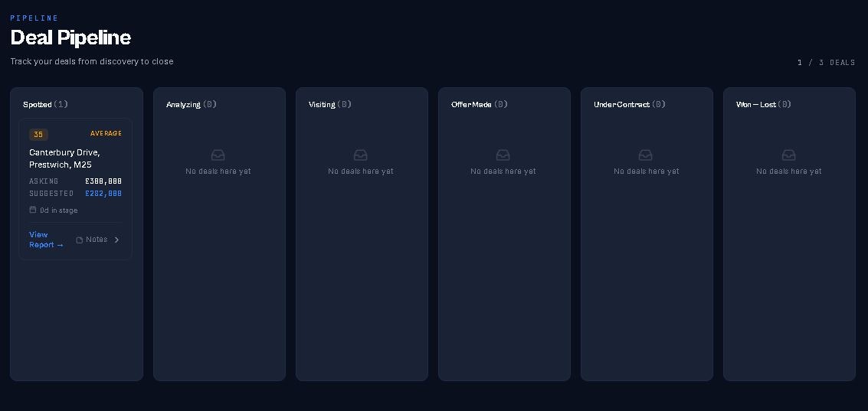
Task: Click the score badge showing 35
Action: (38, 135)
